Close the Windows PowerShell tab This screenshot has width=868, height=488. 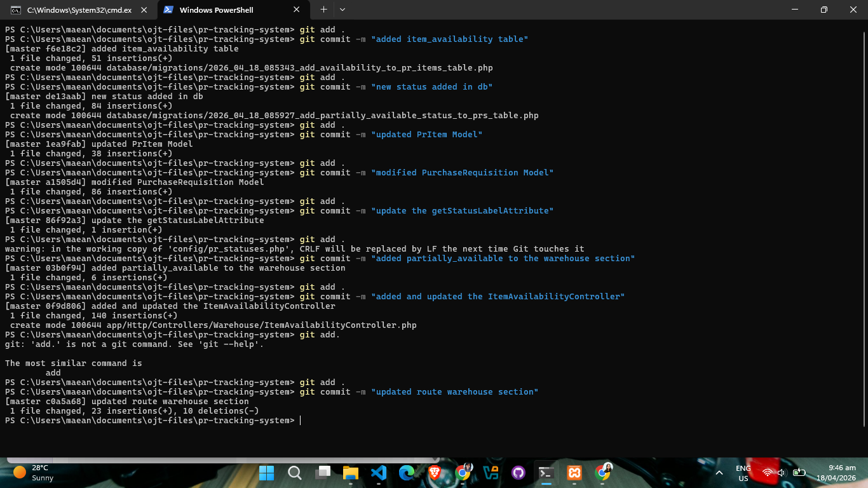[x=297, y=10]
